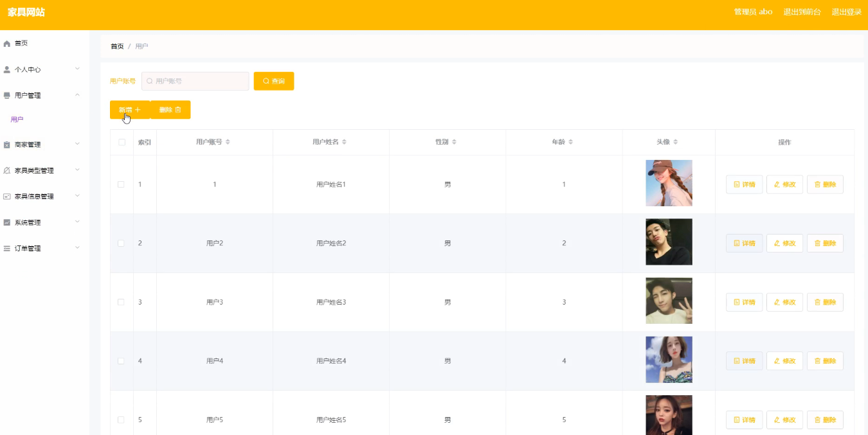
Task: Click the 用户账号 search input field
Action: click(195, 81)
